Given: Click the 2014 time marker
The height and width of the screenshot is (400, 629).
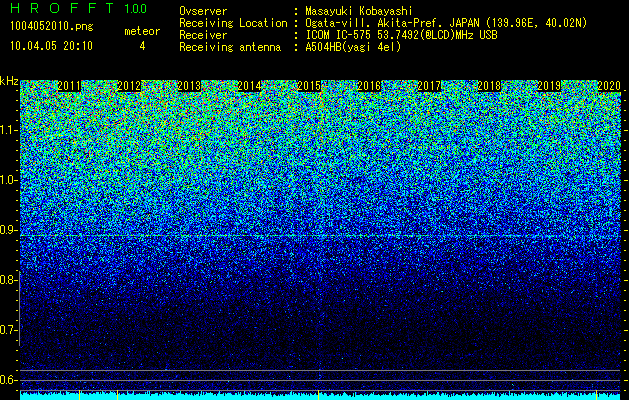Looking at the screenshot, I should pos(249,86).
